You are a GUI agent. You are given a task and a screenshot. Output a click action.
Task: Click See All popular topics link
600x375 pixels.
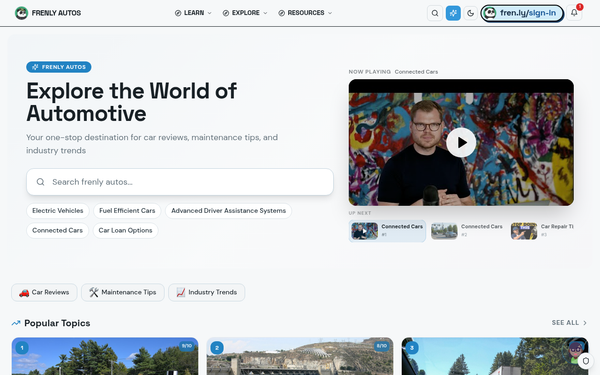tap(565, 323)
